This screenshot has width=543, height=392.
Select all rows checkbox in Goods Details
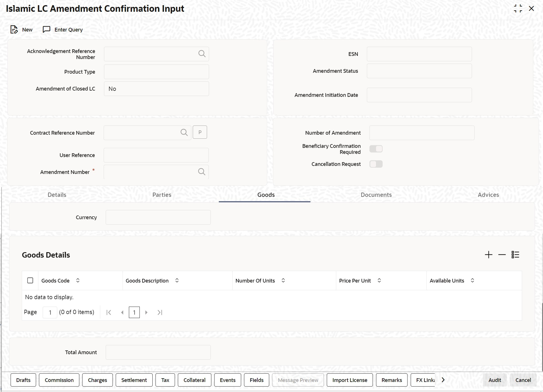coord(30,281)
